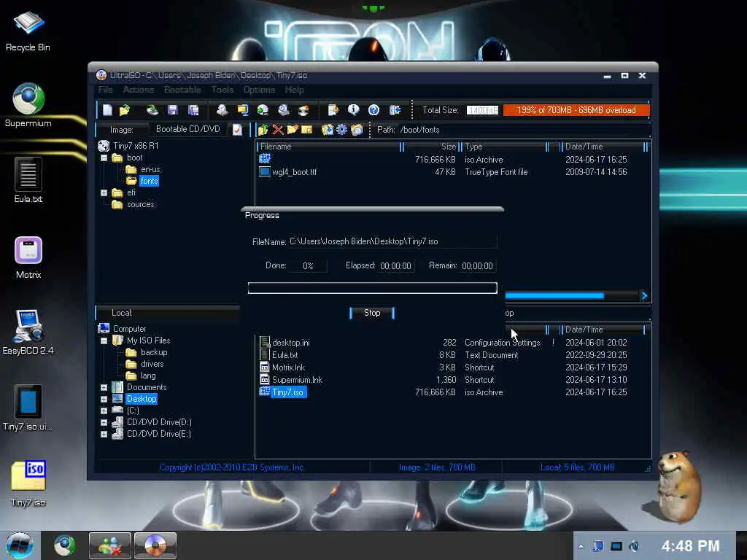Open the Bootable menu
The image size is (747, 560).
(182, 90)
